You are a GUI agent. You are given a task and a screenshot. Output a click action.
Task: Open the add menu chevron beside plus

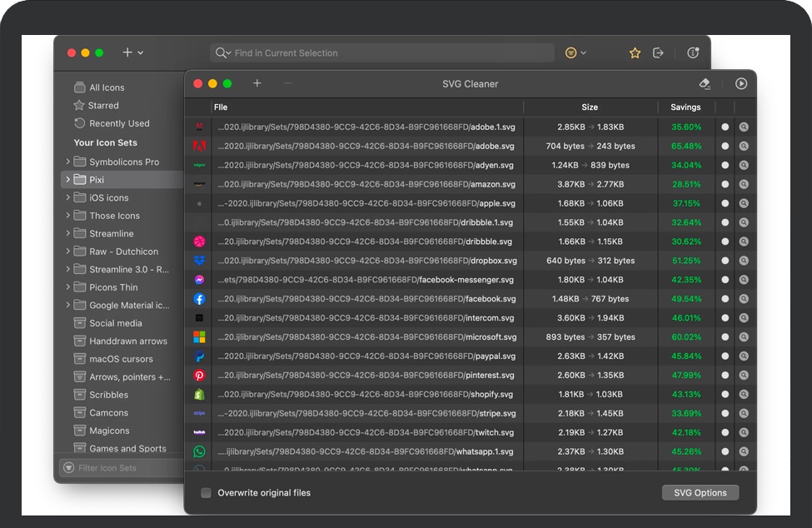click(x=141, y=52)
